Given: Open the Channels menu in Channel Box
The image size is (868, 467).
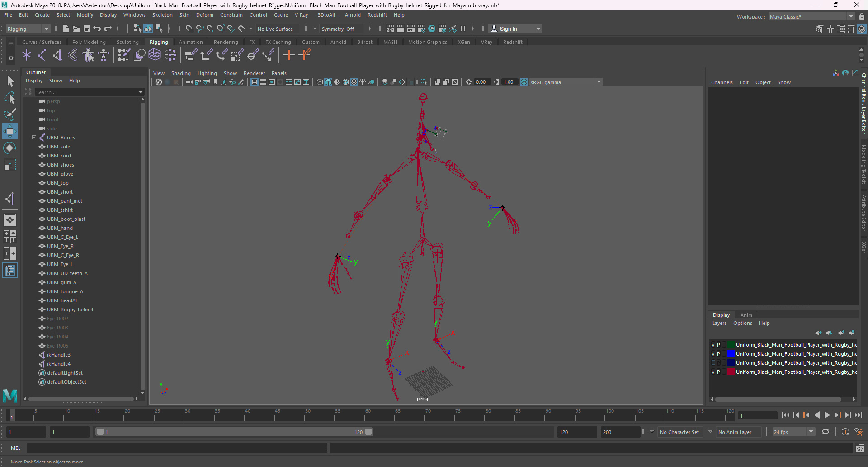Looking at the screenshot, I should click(x=722, y=82).
